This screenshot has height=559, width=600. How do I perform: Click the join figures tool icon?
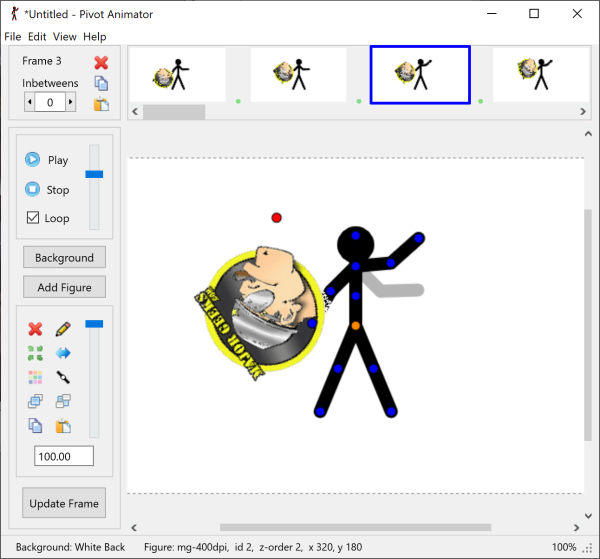(63, 377)
